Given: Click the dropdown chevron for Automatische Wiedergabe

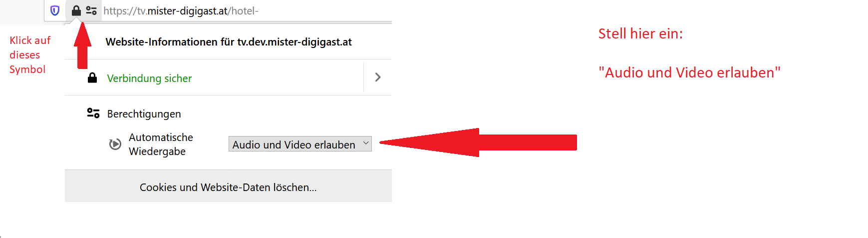Looking at the screenshot, I should (x=366, y=143).
